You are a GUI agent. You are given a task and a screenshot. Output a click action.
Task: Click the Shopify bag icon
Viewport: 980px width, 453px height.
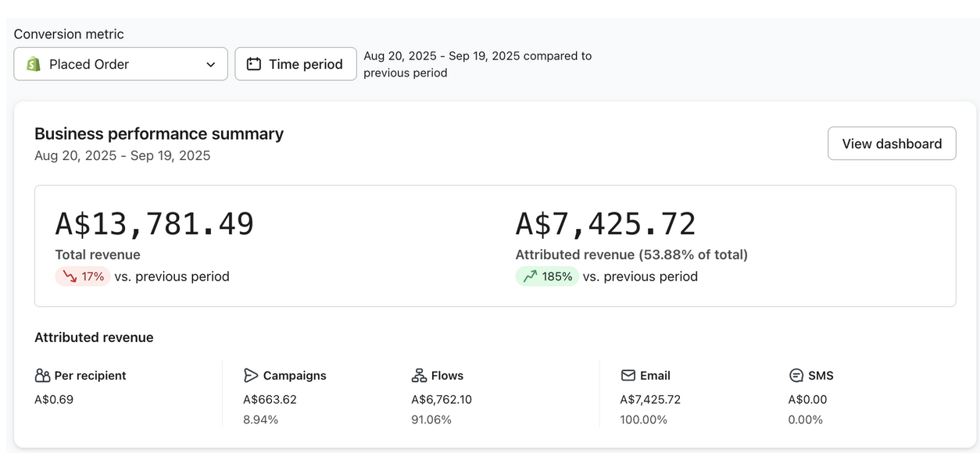point(34,64)
